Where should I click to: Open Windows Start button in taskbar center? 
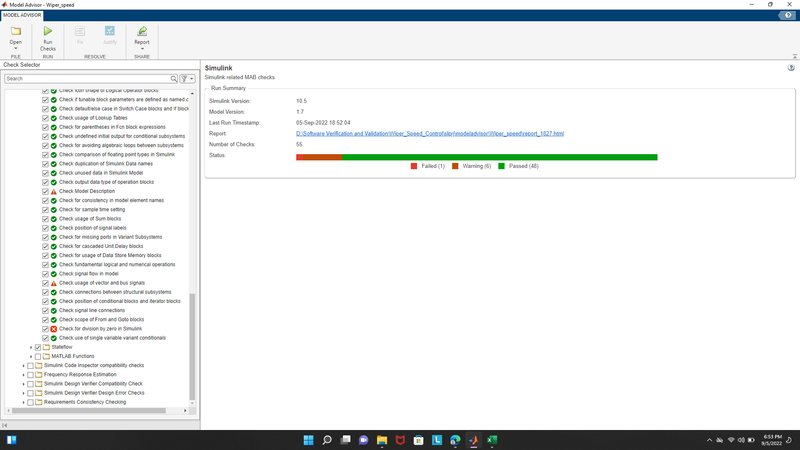coord(308,440)
